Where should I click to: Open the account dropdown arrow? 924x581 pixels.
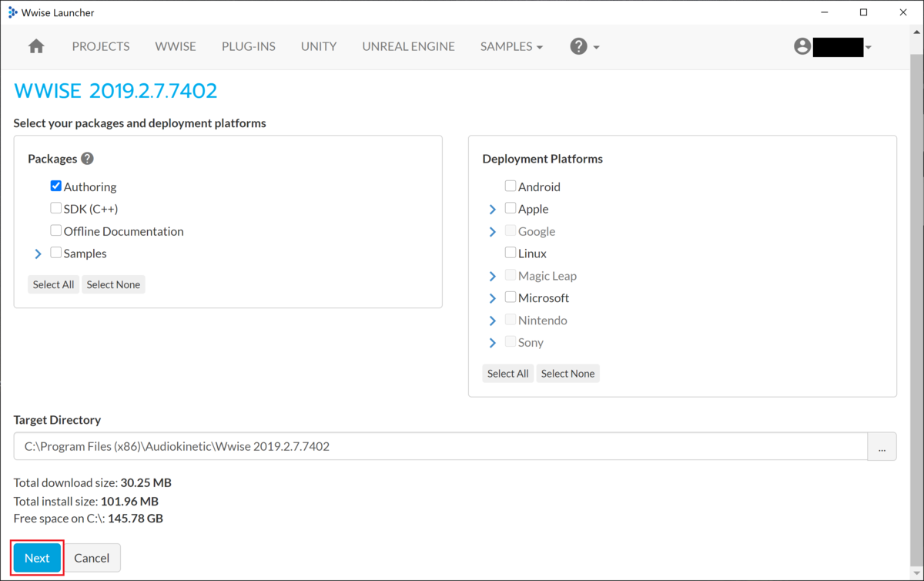click(x=869, y=47)
